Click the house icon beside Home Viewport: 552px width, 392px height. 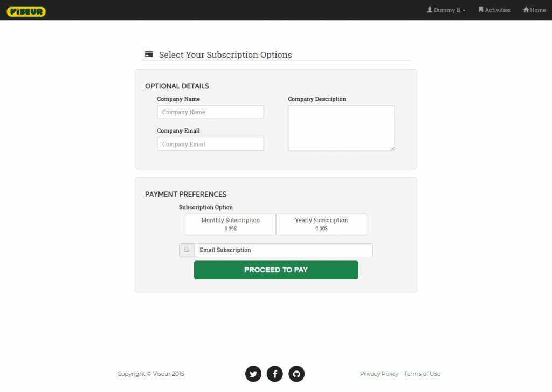(526, 10)
